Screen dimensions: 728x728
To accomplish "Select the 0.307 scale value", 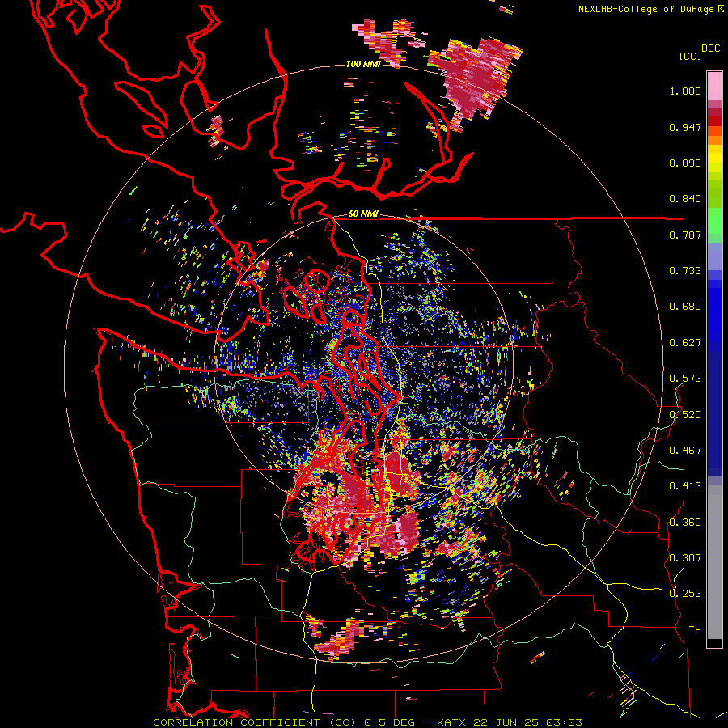I will [x=685, y=558].
